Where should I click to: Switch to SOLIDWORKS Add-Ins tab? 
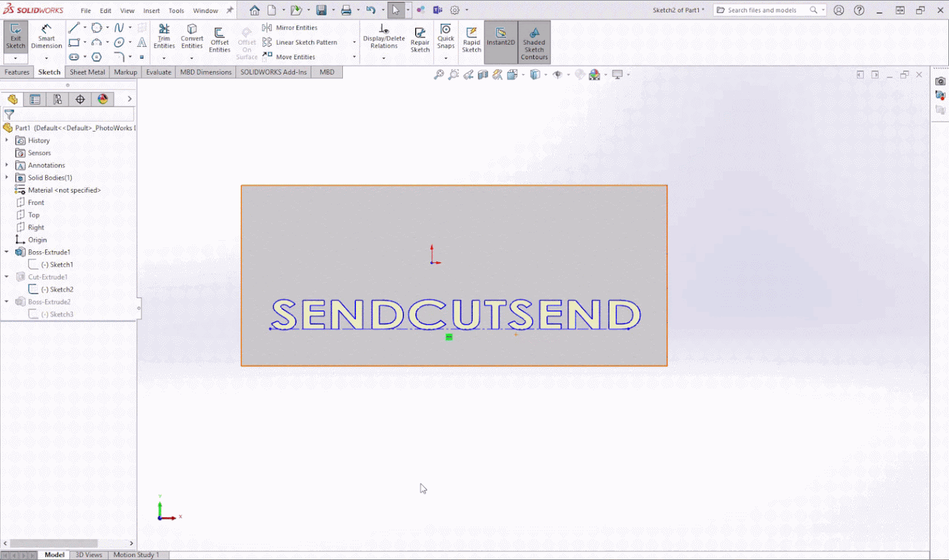point(274,72)
